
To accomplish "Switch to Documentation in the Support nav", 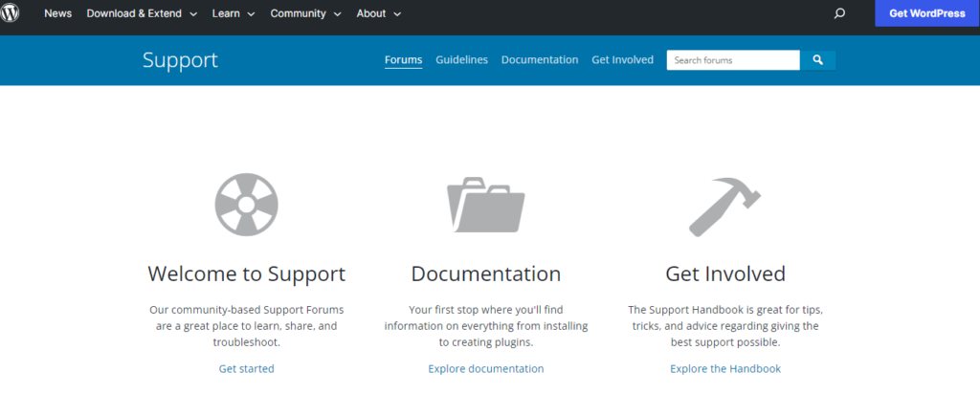I will 540,59.
